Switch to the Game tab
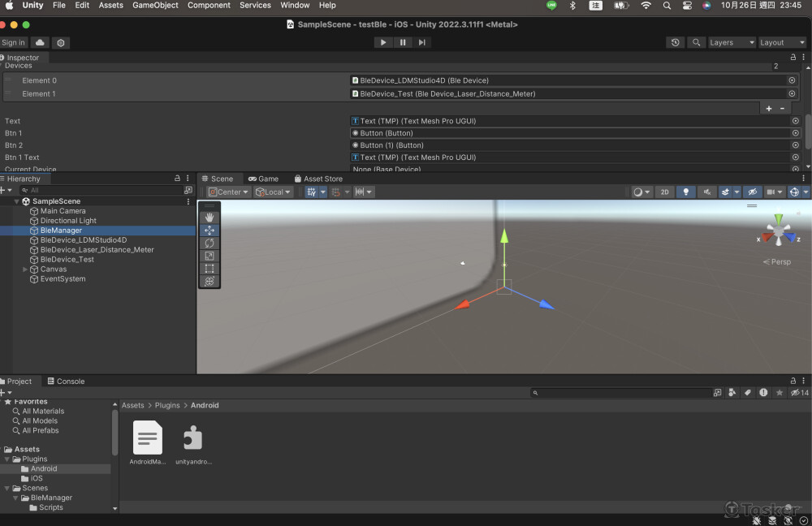This screenshot has height=526, width=812. [x=264, y=178]
